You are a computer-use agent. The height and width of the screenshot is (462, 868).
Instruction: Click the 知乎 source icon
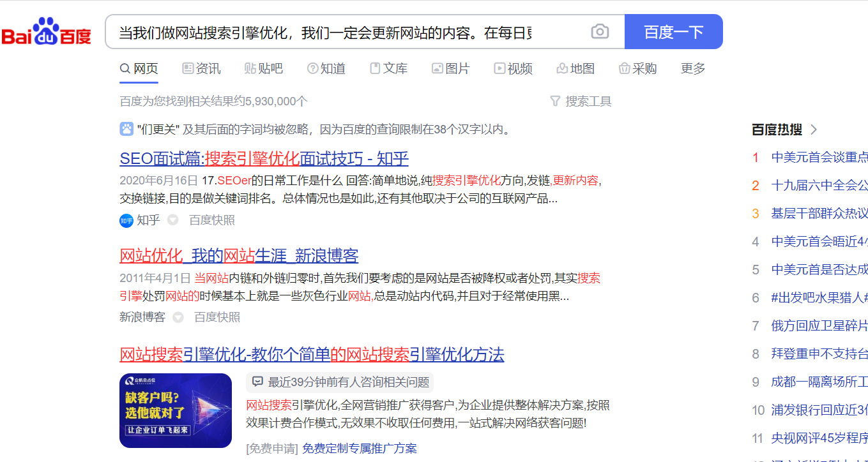126,220
